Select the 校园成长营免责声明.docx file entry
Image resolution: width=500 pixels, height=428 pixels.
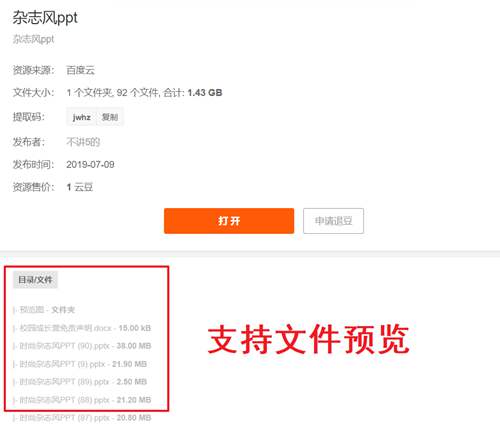[x=82, y=328]
